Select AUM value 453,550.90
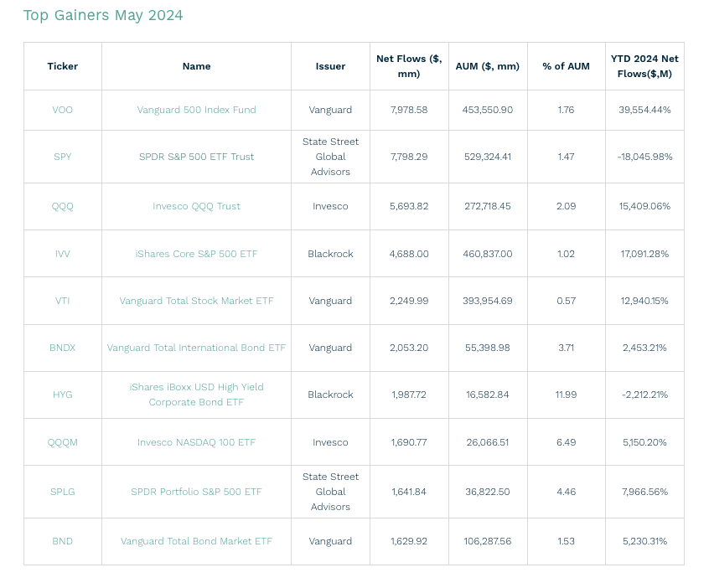Image resolution: width=709 pixels, height=588 pixels. click(488, 110)
